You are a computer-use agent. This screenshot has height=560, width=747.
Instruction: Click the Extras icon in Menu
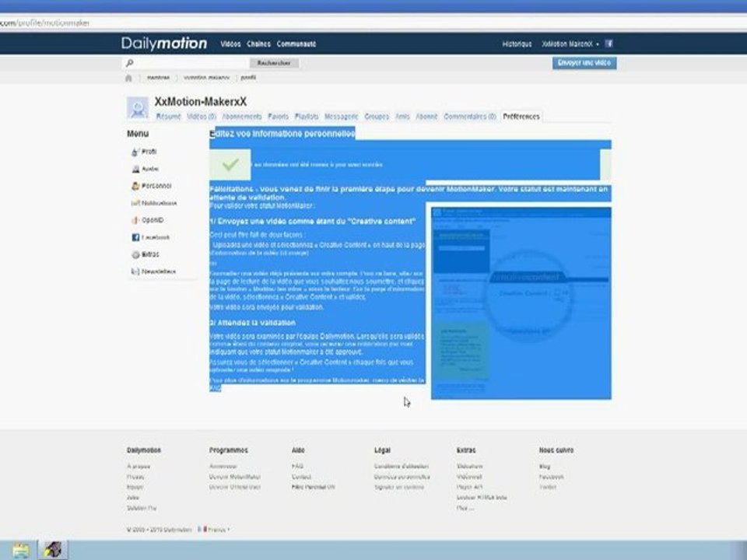point(135,255)
